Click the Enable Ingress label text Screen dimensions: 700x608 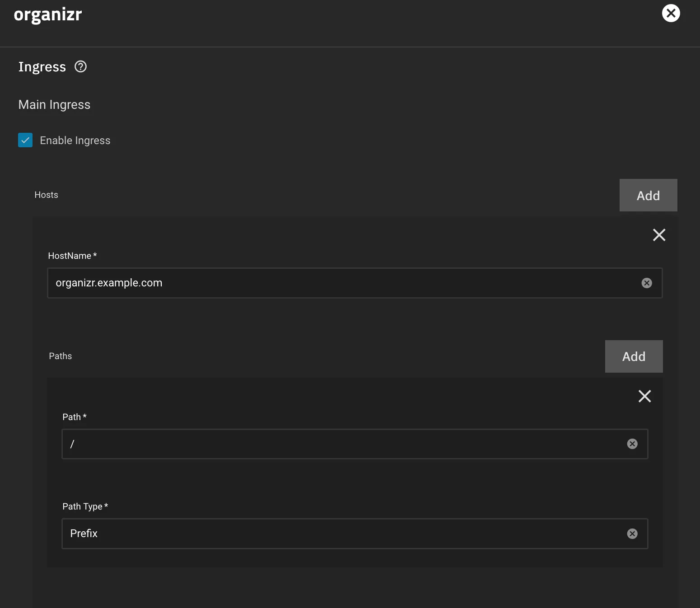click(75, 140)
